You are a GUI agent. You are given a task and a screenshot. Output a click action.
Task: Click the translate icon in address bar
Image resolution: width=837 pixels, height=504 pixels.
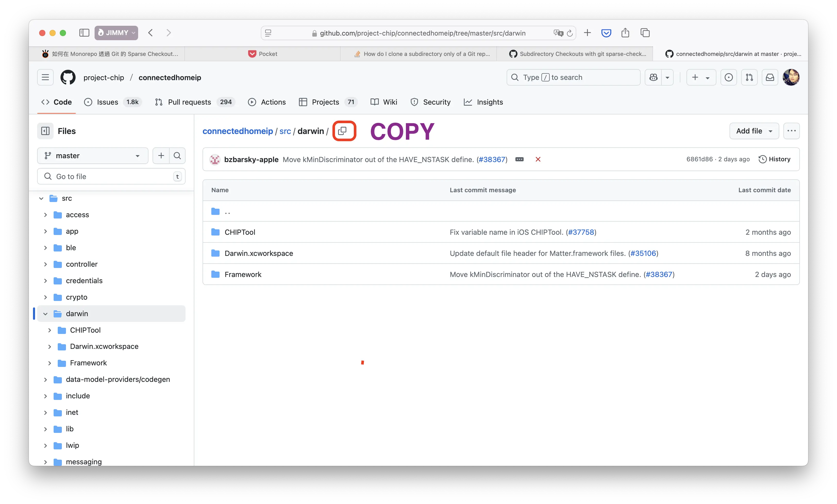pos(558,33)
